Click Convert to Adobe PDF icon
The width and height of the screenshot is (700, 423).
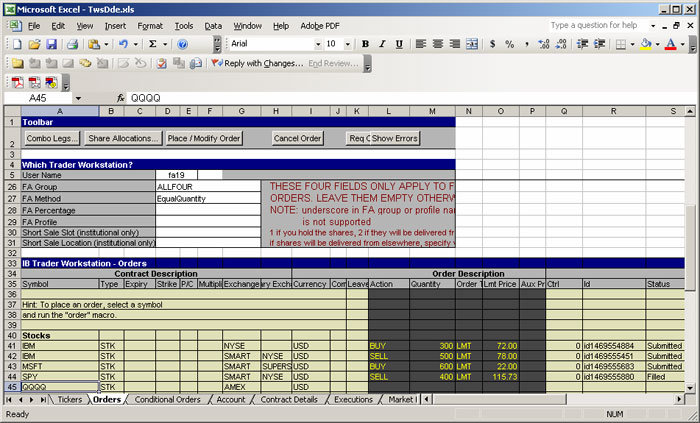[17, 83]
